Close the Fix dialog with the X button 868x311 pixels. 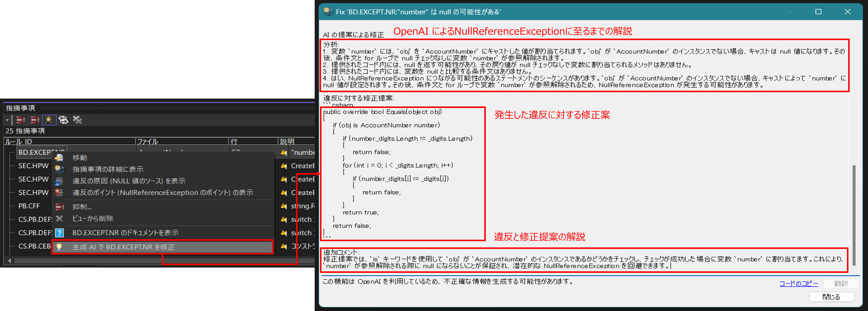(x=847, y=12)
